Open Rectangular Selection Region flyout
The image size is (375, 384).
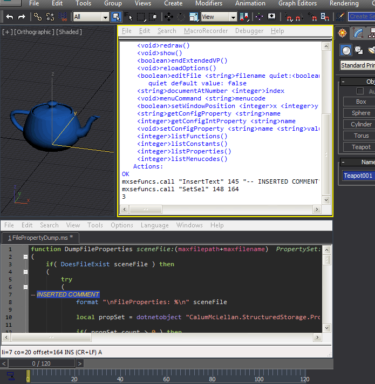tap(141, 17)
